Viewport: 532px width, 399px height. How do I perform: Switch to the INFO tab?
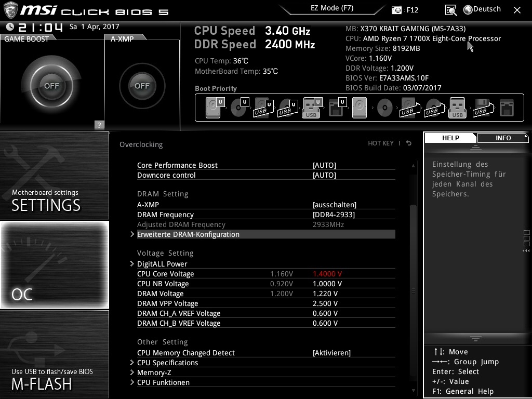click(x=503, y=138)
